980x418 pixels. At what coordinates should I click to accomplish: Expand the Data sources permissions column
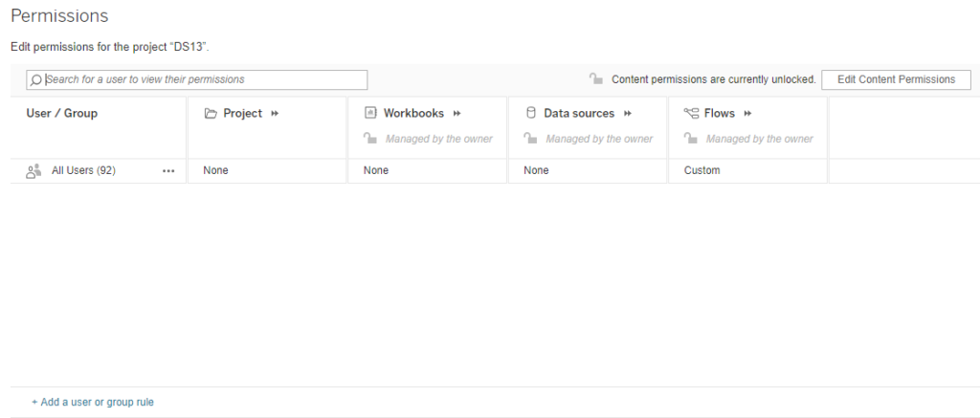pyautogui.click(x=628, y=114)
